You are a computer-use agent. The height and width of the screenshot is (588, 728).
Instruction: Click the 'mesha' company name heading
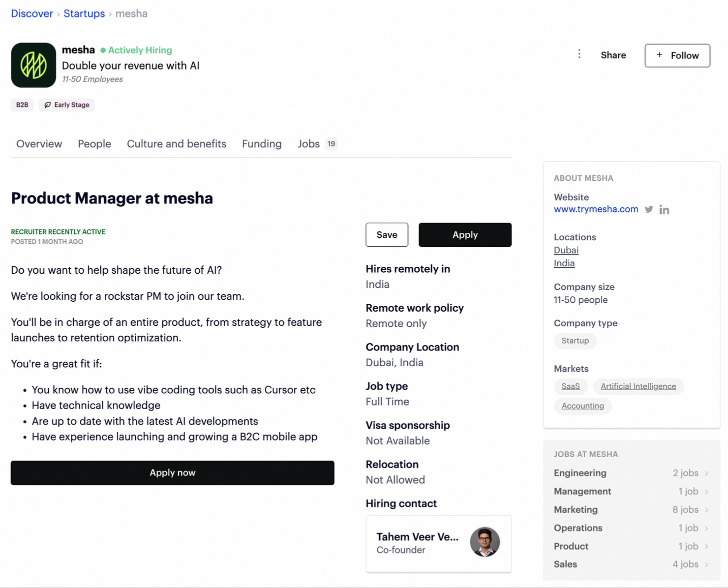tap(78, 50)
